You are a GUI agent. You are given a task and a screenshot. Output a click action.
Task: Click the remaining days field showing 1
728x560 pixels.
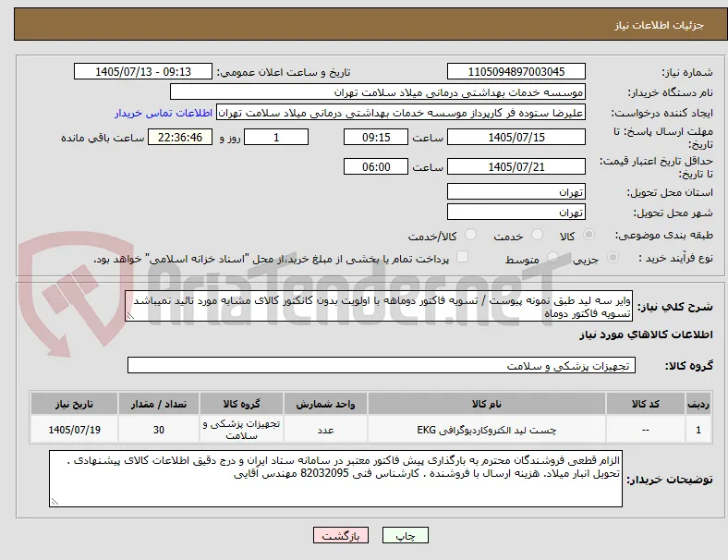[x=276, y=137]
